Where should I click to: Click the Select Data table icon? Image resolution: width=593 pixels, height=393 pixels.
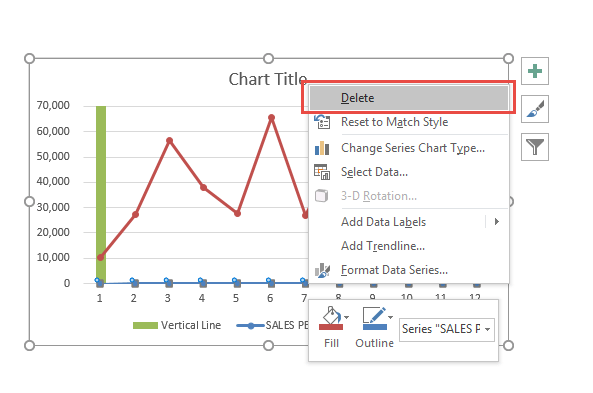(322, 172)
